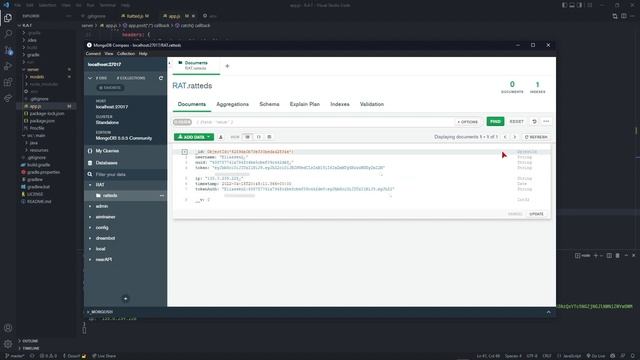Image resolution: width=640 pixels, height=360 pixels.
Task: Click the create database plus button in sidebar
Action: 125,299
